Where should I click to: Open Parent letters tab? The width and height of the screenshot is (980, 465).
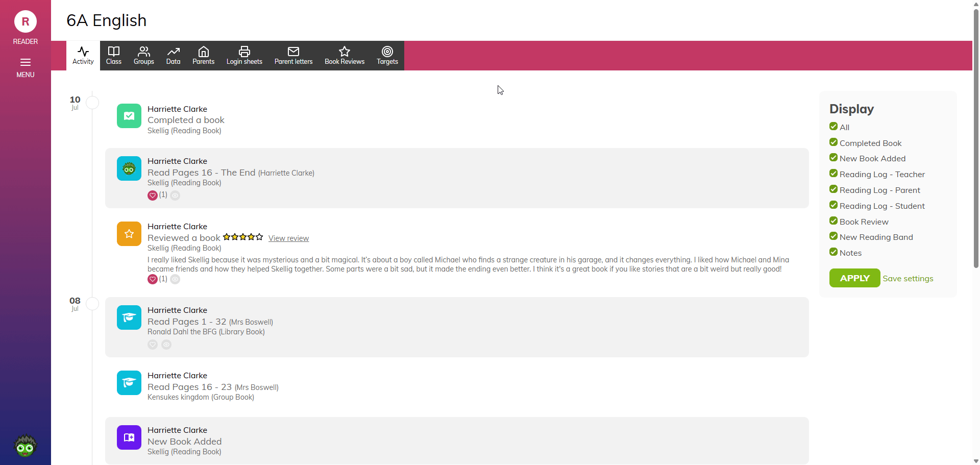click(293, 56)
